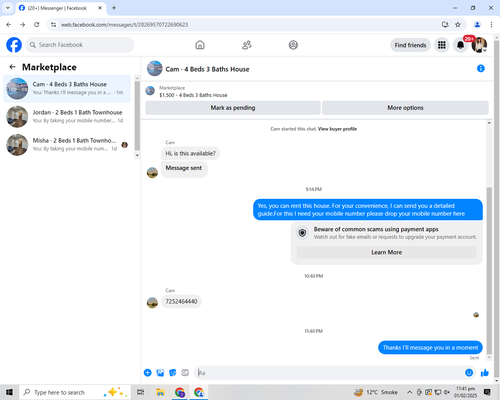Image resolution: width=500 pixels, height=400 pixels.
Task: Click the chat list scrollbar down arrow
Action: coord(137,155)
